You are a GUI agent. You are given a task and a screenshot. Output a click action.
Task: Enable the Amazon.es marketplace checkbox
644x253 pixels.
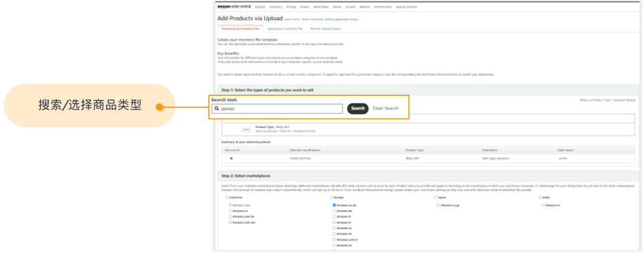335,227
